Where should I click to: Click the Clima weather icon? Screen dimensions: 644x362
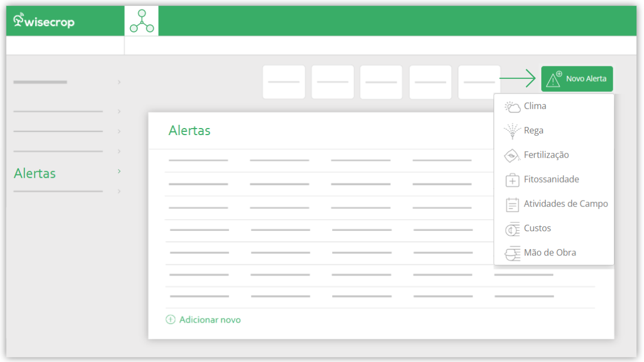pyautogui.click(x=512, y=106)
